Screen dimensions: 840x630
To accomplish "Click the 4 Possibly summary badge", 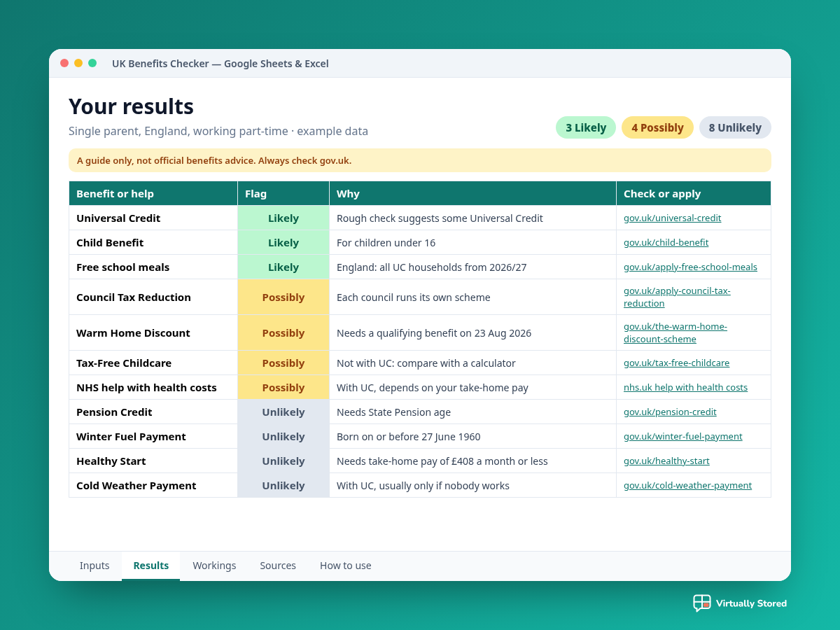I will click(657, 127).
